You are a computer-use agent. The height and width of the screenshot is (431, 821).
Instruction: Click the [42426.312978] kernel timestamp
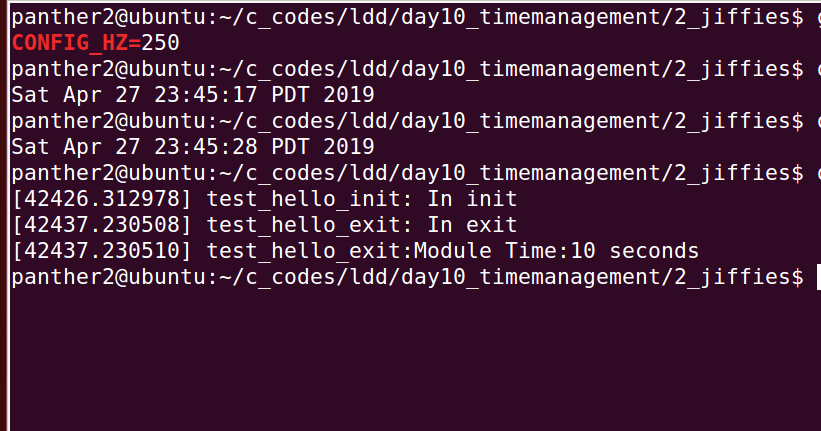[101, 199]
